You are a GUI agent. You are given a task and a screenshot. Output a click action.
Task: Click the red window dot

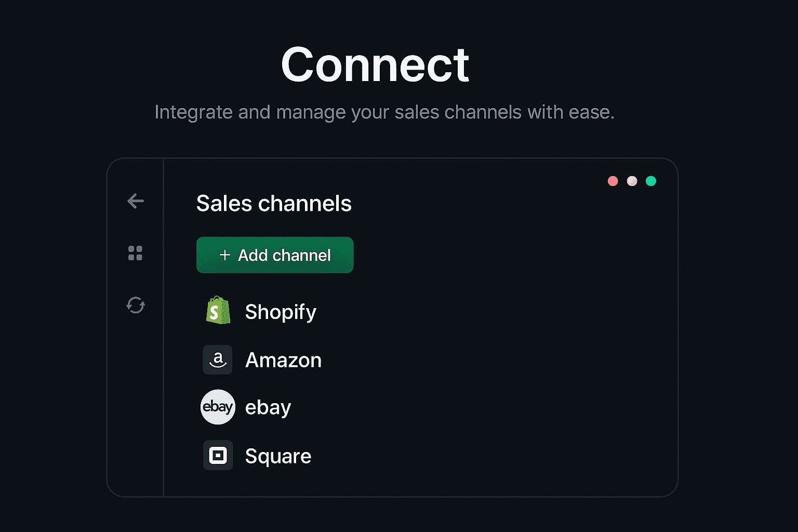[613, 181]
